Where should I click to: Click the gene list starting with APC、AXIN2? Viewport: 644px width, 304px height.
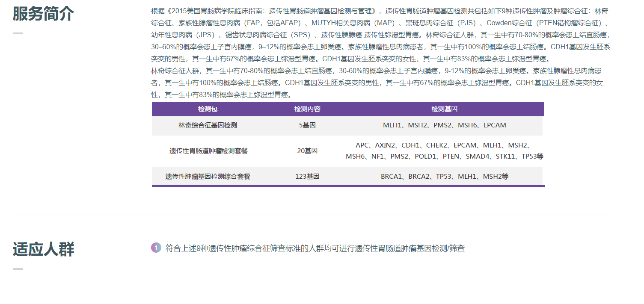click(444, 151)
